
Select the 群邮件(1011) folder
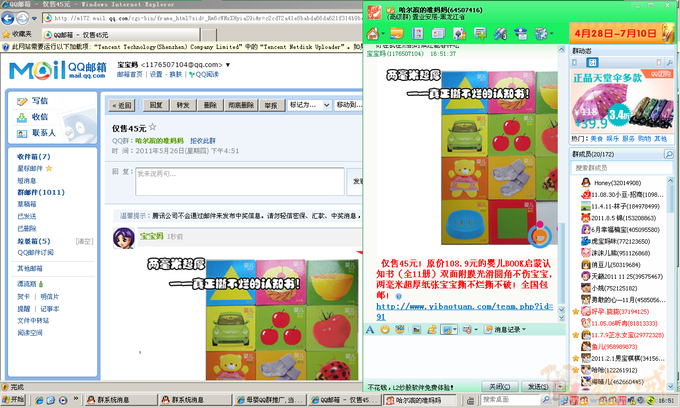[x=40, y=192]
